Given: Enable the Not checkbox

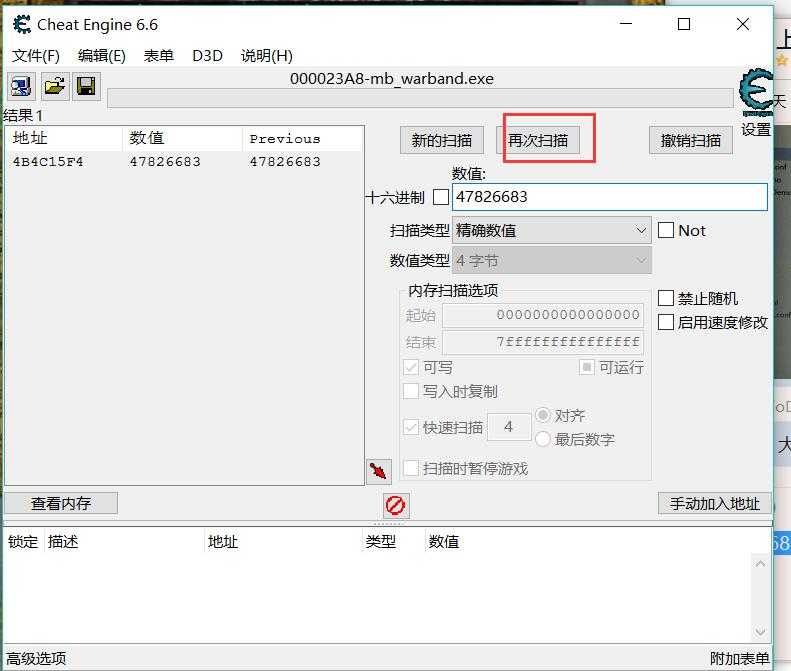Looking at the screenshot, I should (666, 231).
